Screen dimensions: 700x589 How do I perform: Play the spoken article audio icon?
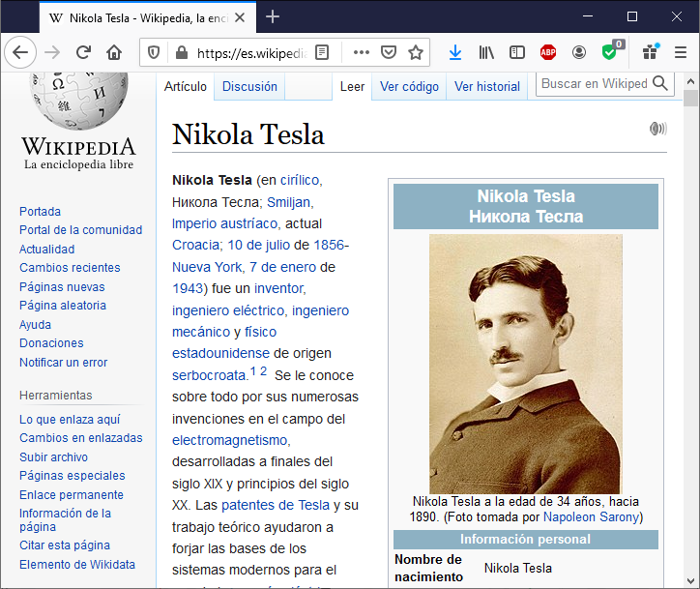tap(657, 129)
